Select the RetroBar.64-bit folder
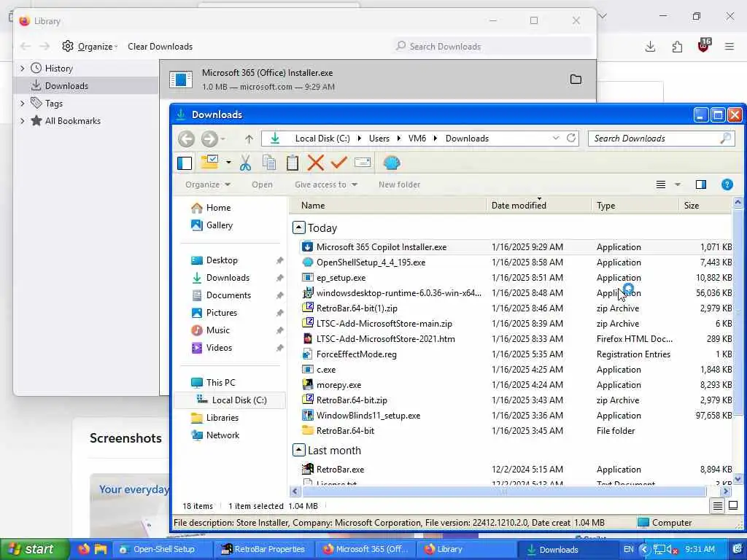Screen dimensions: 747x560 click(x=345, y=430)
